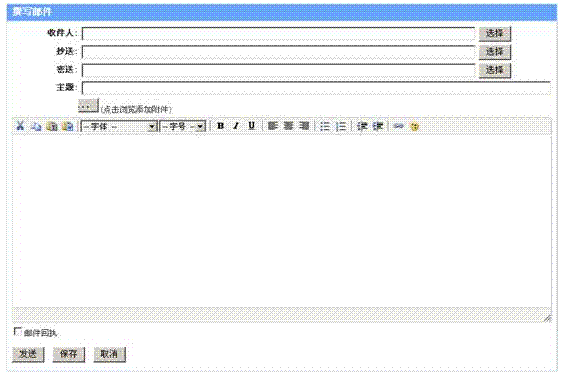Click the Copy icon in editor toolbar
The height and width of the screenshot is (376, 571).
pyautogui.click(x=36, y=126)
